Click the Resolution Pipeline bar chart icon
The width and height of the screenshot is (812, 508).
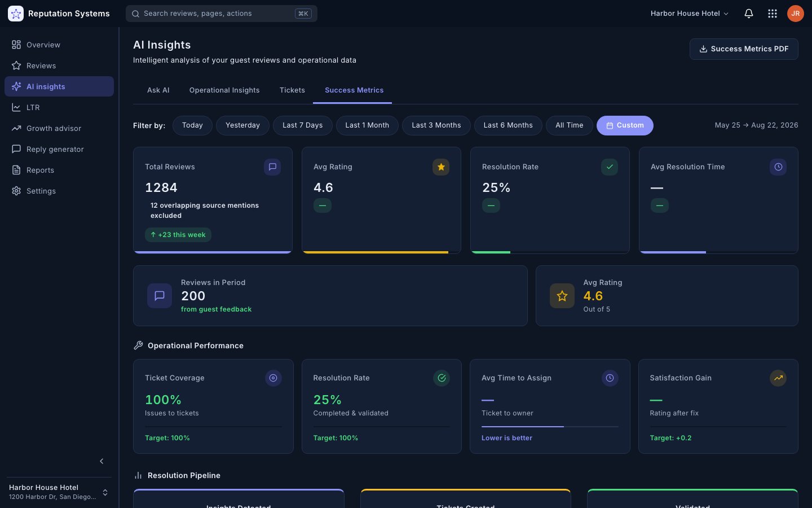[x=138, y=475]
